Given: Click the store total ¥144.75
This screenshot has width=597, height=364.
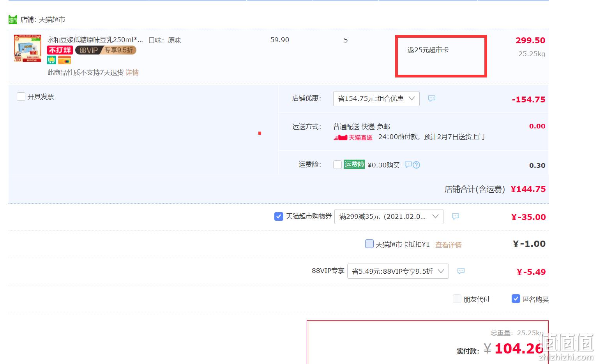Looking at the screenshot, I should coord(528,189).
